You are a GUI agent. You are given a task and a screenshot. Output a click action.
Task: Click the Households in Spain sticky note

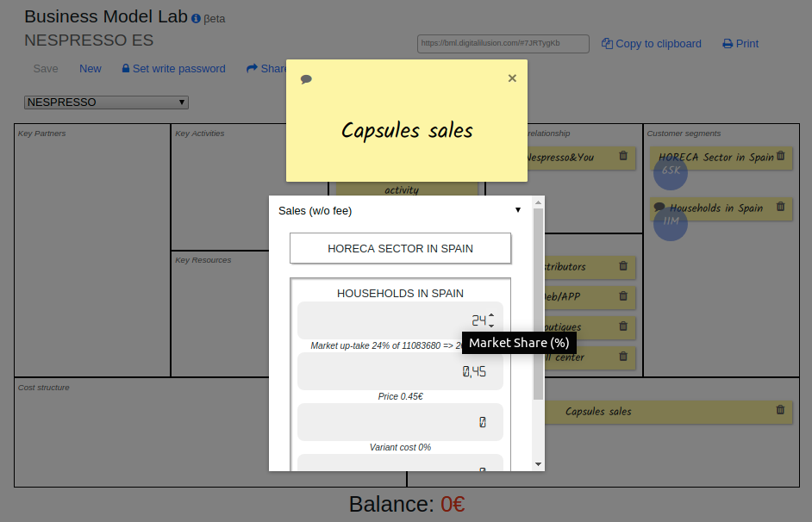pos(721,208)
